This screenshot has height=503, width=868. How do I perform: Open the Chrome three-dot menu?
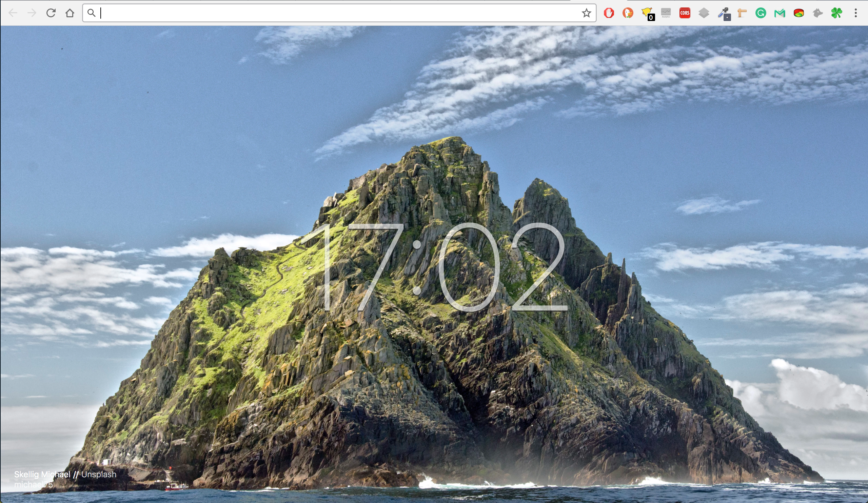coord(855,13)
